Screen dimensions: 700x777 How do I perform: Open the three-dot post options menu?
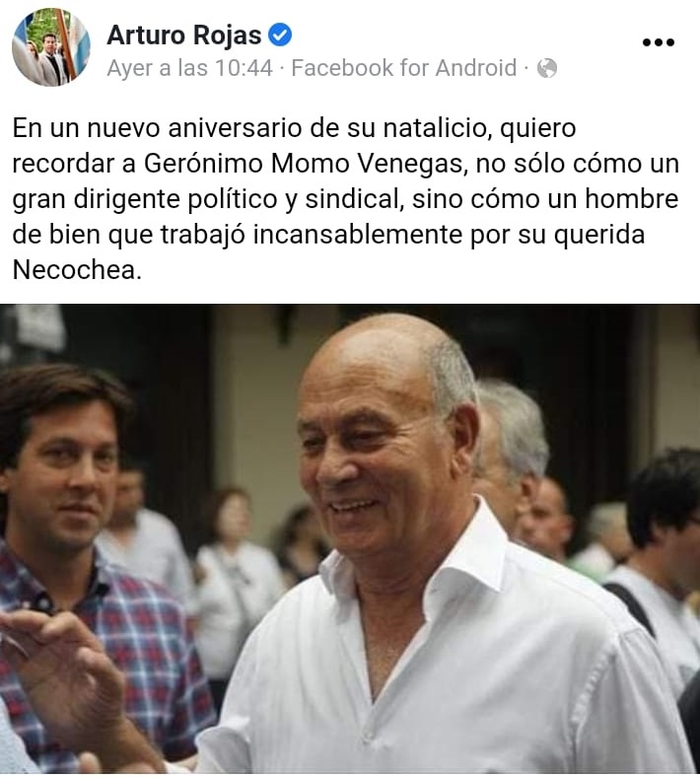[x=659, y=42]
